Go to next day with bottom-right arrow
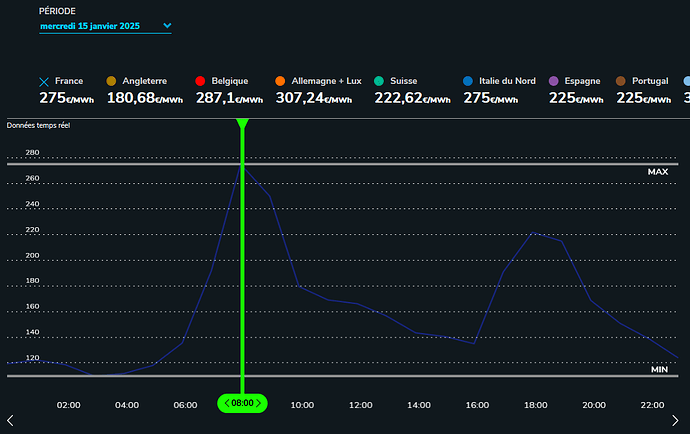 click(x=681, y=419)
